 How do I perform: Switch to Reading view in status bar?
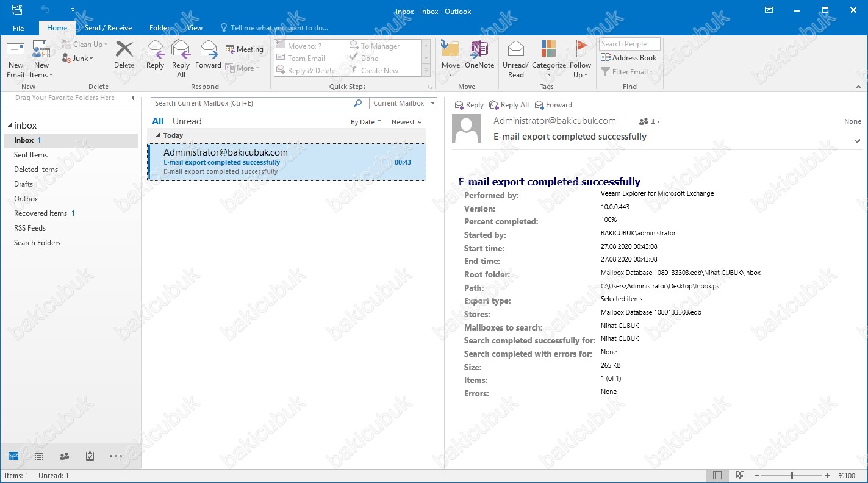tap(740, 476)
